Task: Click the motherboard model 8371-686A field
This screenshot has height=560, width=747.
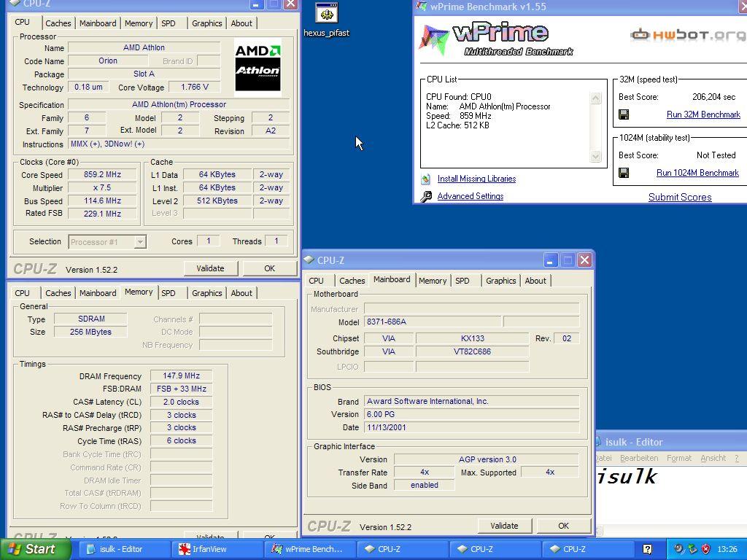Action: point(433,322)
